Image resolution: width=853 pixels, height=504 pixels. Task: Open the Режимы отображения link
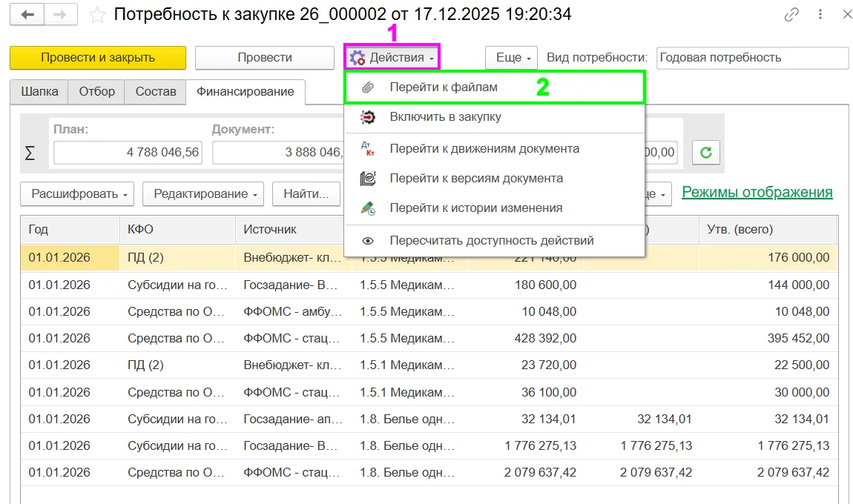point(757,193)
